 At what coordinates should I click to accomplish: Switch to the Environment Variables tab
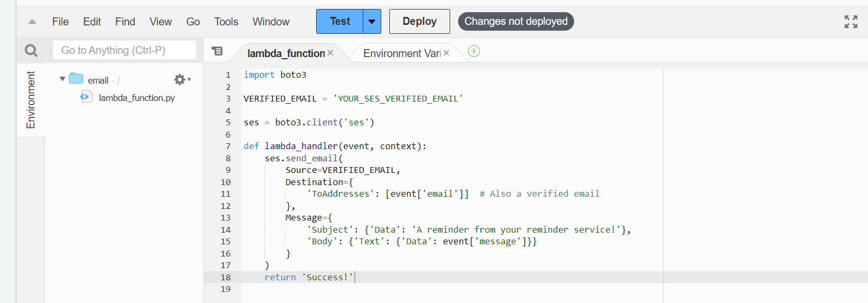point(401,53)
